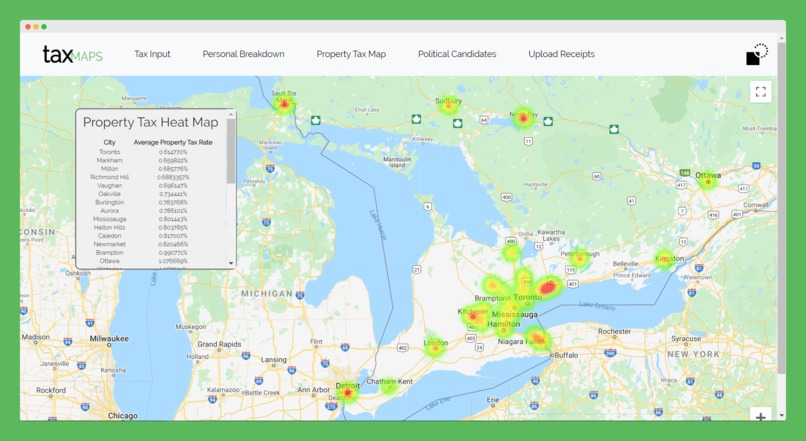The image size is (806, 441).
Task: Click the London heat spot
Action: (x=435, y=348)
